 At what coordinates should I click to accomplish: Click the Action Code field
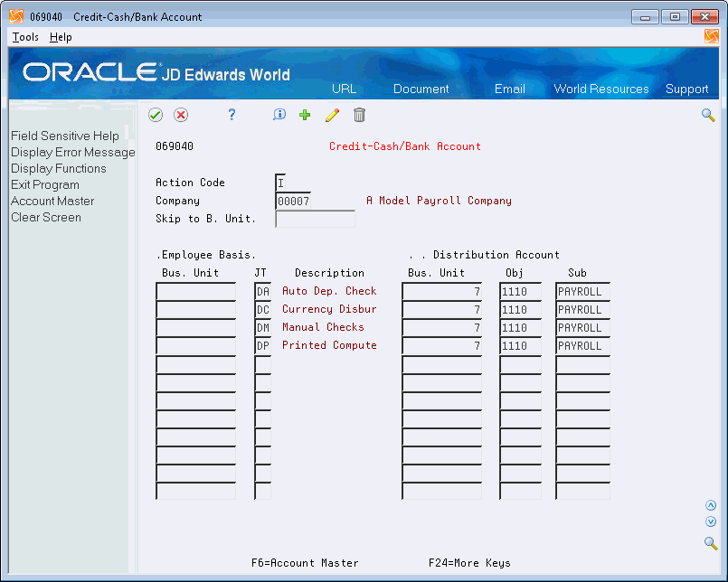point(280,183)
